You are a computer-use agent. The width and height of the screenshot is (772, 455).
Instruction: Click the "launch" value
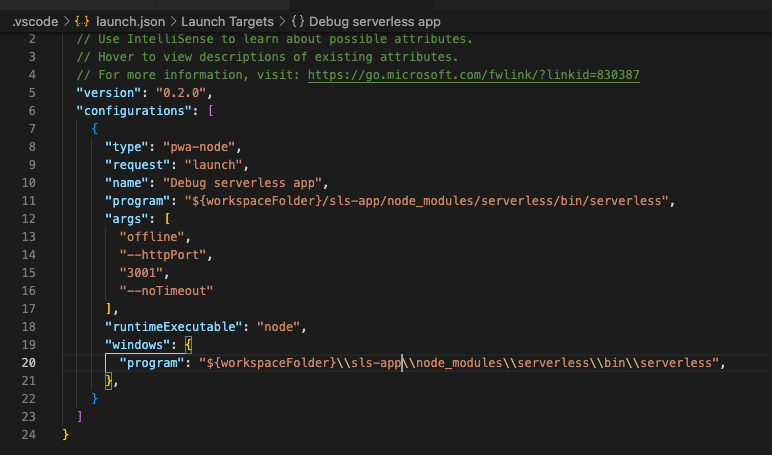coord(213,165)
